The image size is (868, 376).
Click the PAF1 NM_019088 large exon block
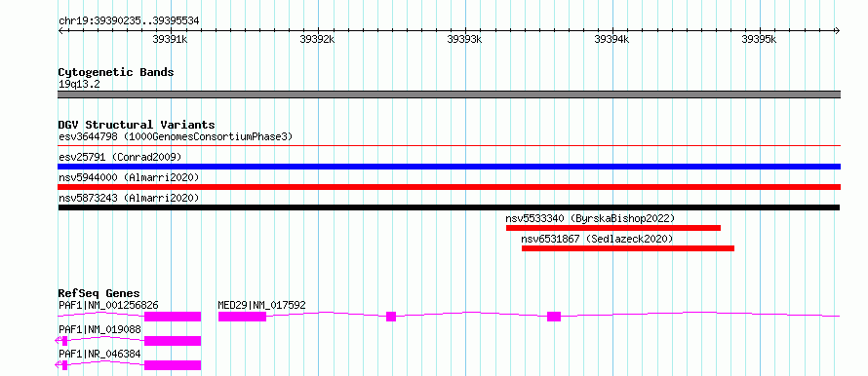173,341
